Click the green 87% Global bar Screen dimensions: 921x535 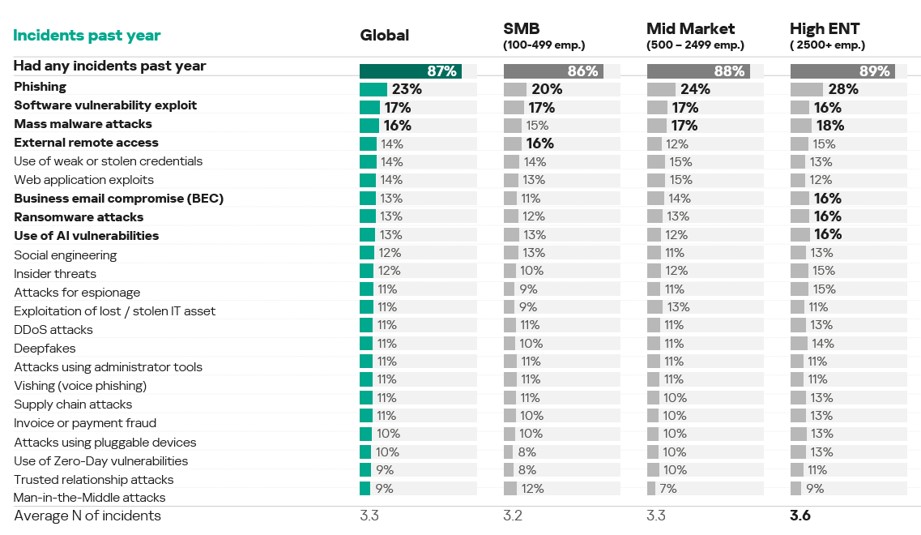pos(411,71)
